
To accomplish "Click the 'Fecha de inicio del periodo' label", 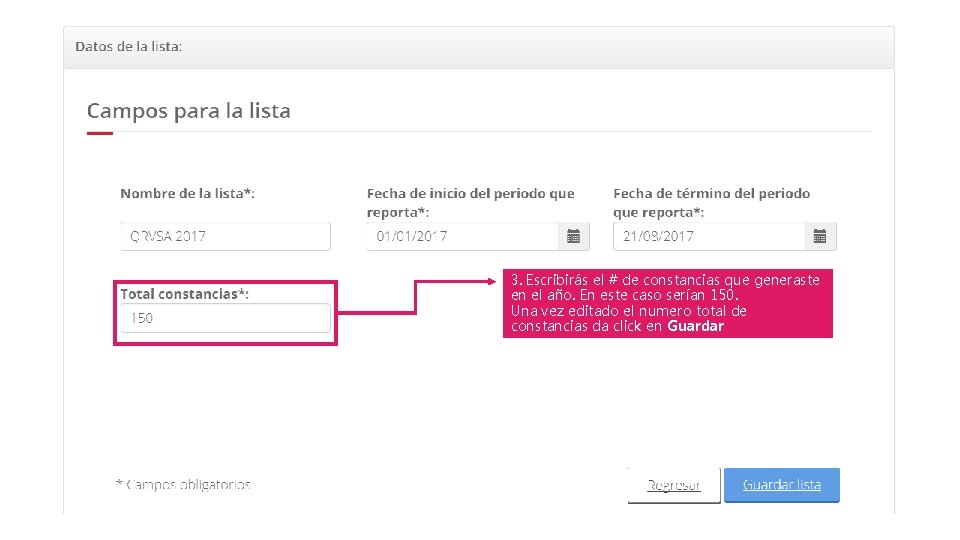I will point(470,203).
